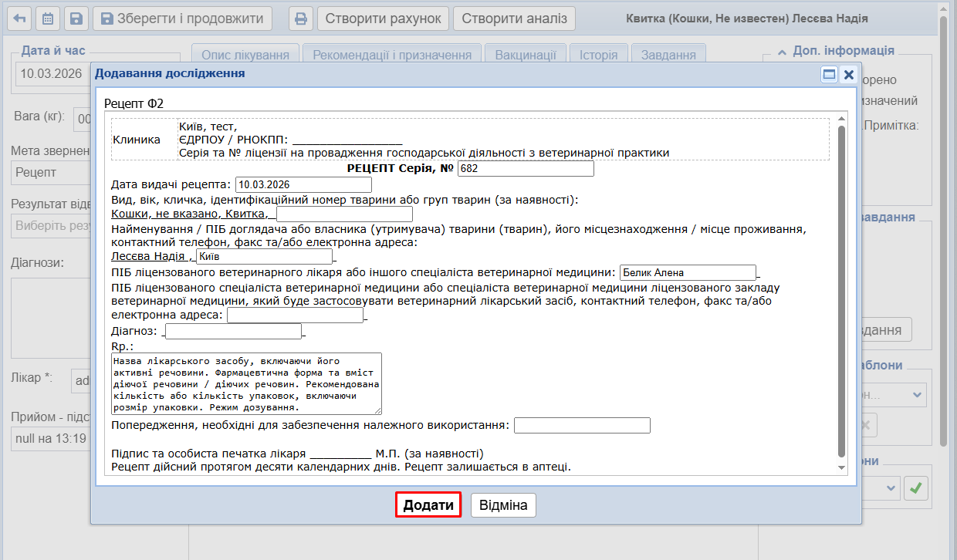Select the Історія tab
The height and width of the screenshot is (560, 957).
[598, 55]
